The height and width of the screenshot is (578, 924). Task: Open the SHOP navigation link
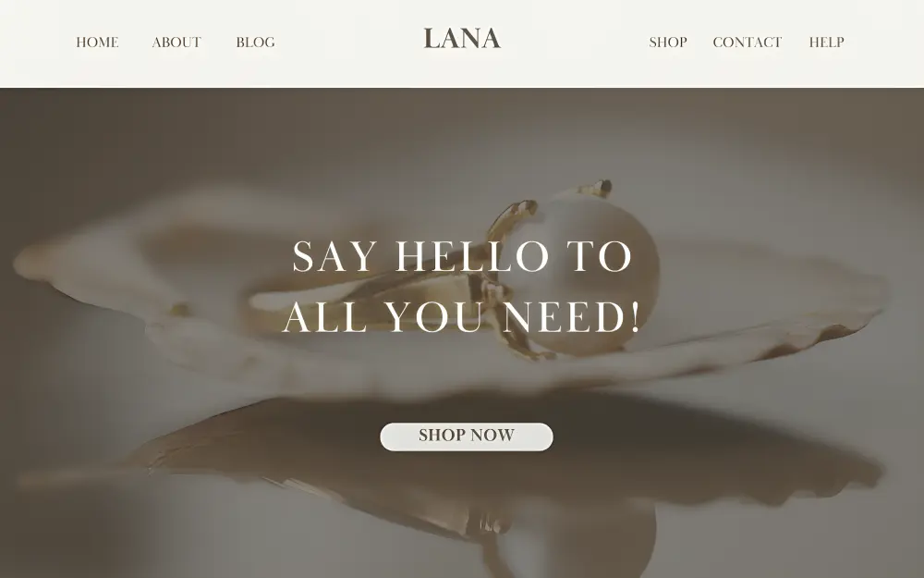point(668,43)
